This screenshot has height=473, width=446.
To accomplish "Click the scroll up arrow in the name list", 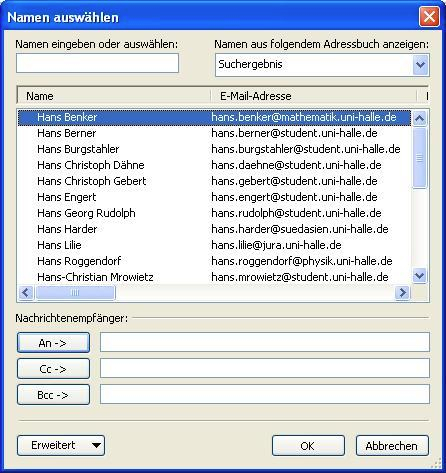I will coord(419,118).
